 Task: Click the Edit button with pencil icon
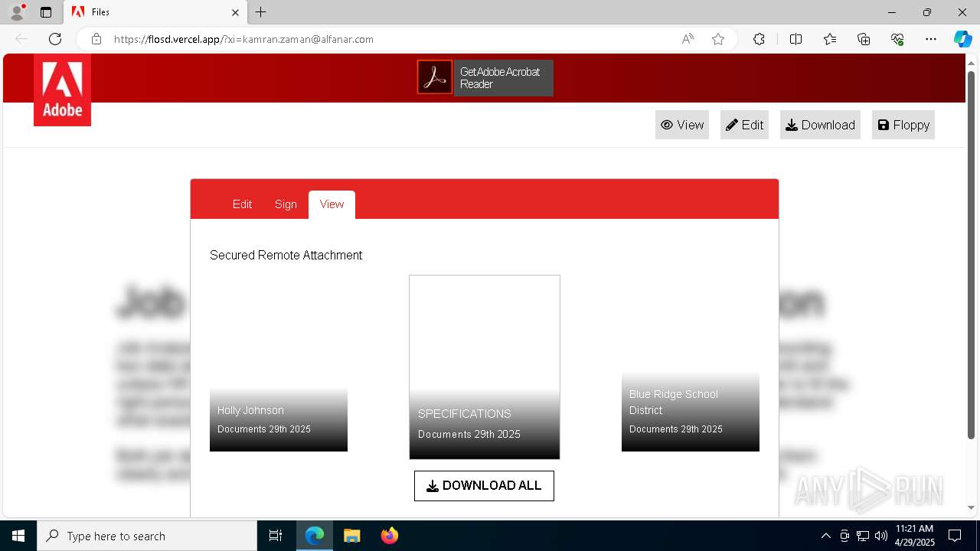coord(744,125)
